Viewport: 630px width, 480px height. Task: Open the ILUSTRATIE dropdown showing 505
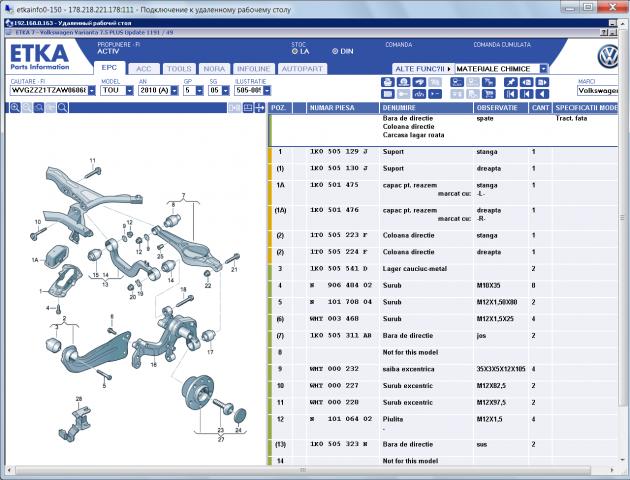click(267, 90)
